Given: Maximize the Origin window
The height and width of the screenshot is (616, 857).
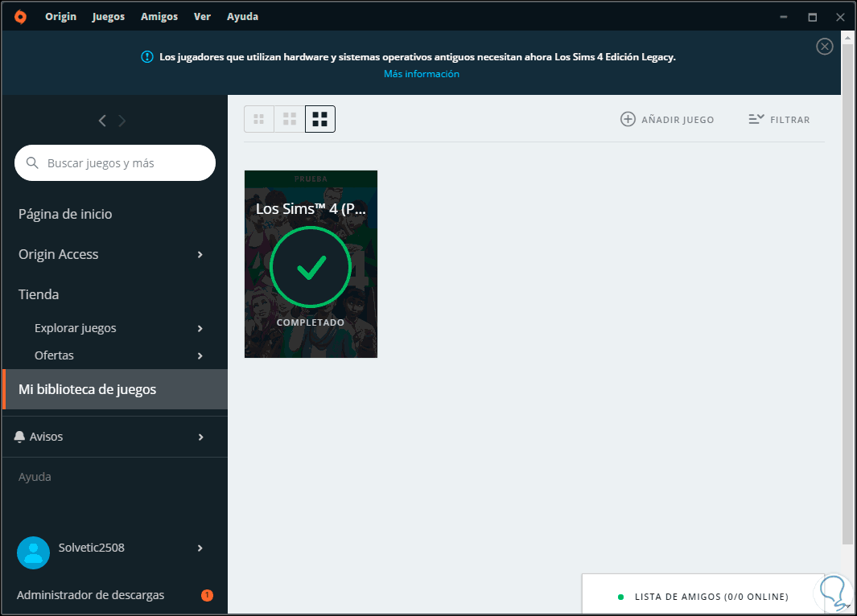Looking at the screenshot, I should (x=813, y=17).
